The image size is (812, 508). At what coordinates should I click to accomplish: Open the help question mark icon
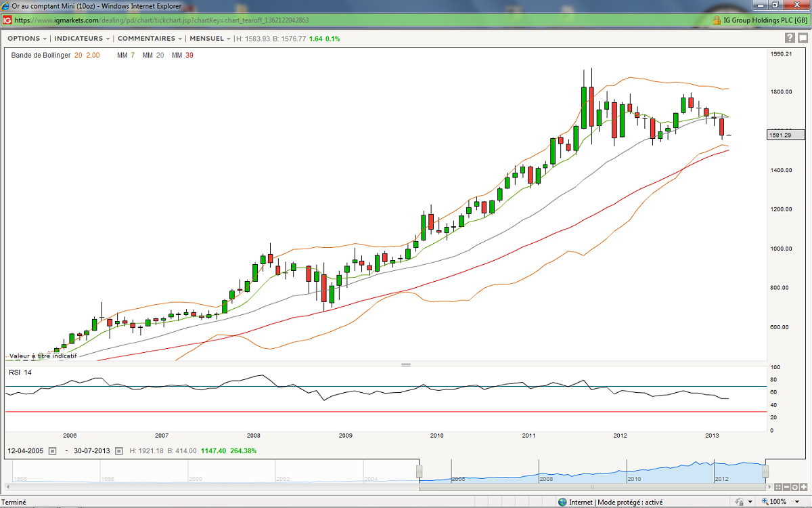(789, 38)
